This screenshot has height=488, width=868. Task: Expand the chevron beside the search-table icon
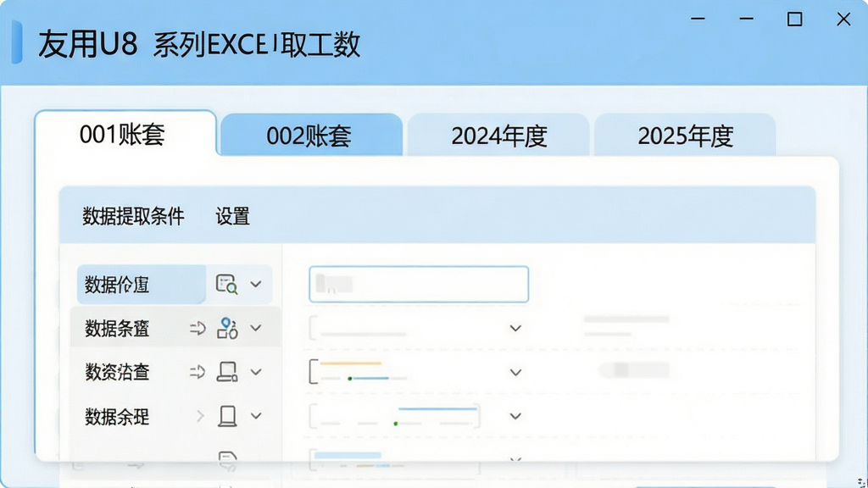(256, 285)
